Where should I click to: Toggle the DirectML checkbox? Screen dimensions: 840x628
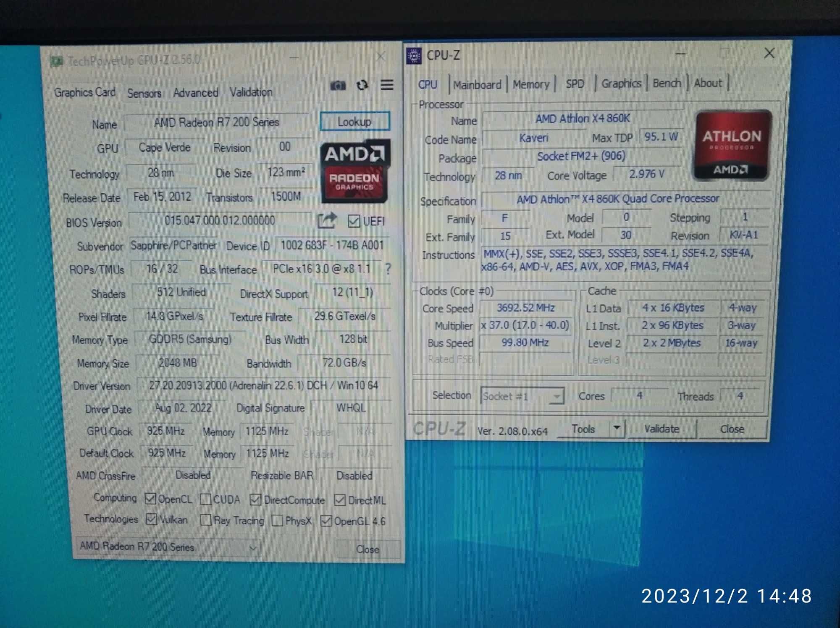pyautogui.click(x=340, y=500)
